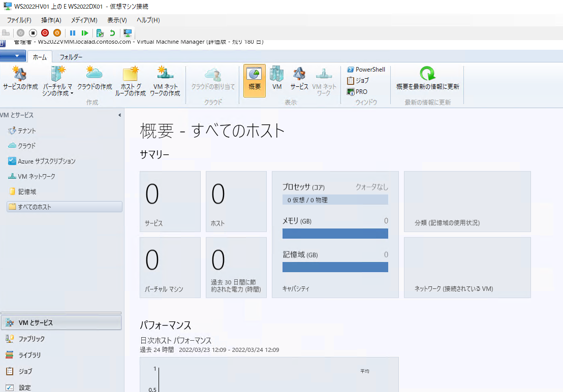Click the Enhanced Session monitor icon
The image size is (563, 392).
click(128, 33)
